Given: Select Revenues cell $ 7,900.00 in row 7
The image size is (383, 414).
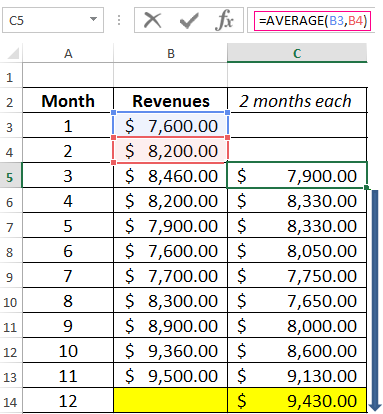Looking at the screenshot, I should click(x=170, y=225).
